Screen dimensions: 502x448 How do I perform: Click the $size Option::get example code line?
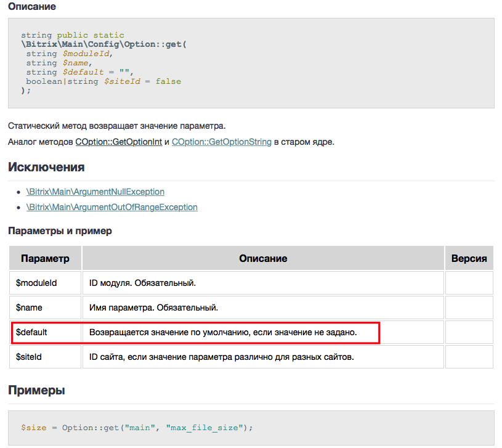137,427
